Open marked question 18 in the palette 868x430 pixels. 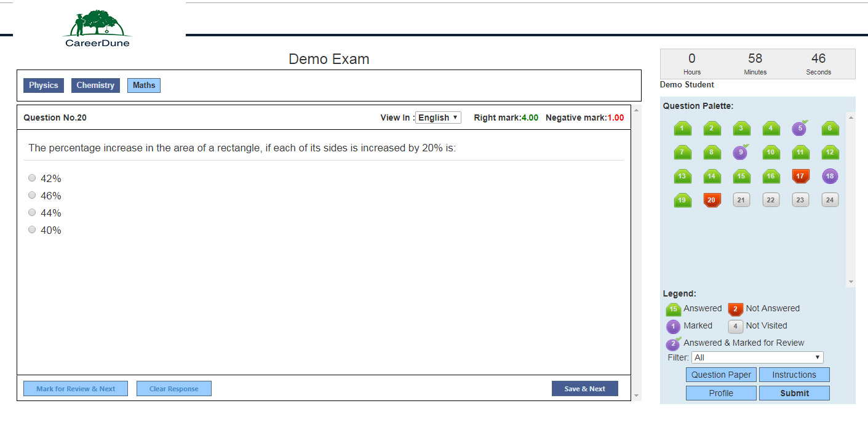[830, 177]
